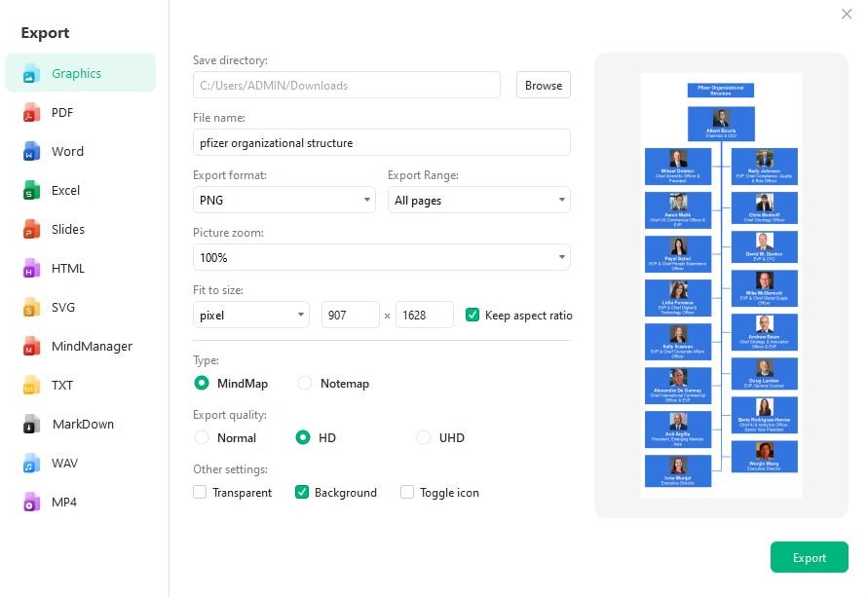Click the Excel spreadsheet icon
This screenshot has width=868, height=597.
pos(31,190)
